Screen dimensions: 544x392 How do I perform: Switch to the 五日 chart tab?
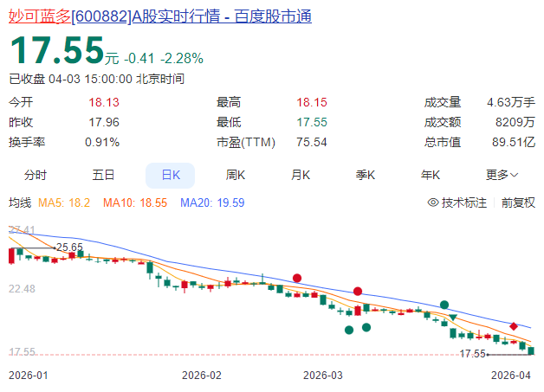[x=103, y=175]
